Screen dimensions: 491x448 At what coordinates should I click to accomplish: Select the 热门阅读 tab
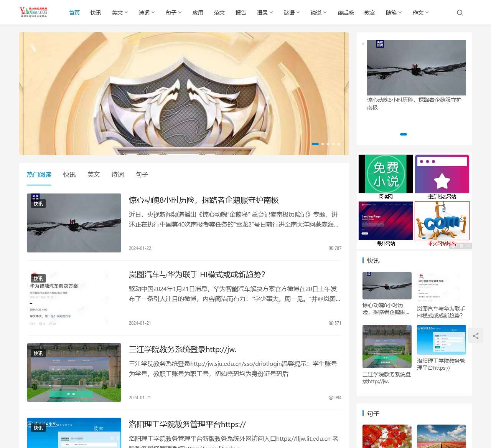pos(39,175)
